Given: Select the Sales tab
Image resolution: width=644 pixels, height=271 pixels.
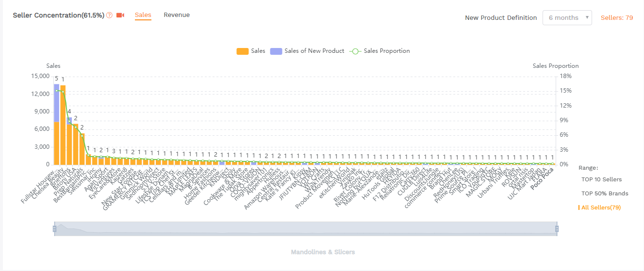Looking at the screenshot, I should (143, 15).
